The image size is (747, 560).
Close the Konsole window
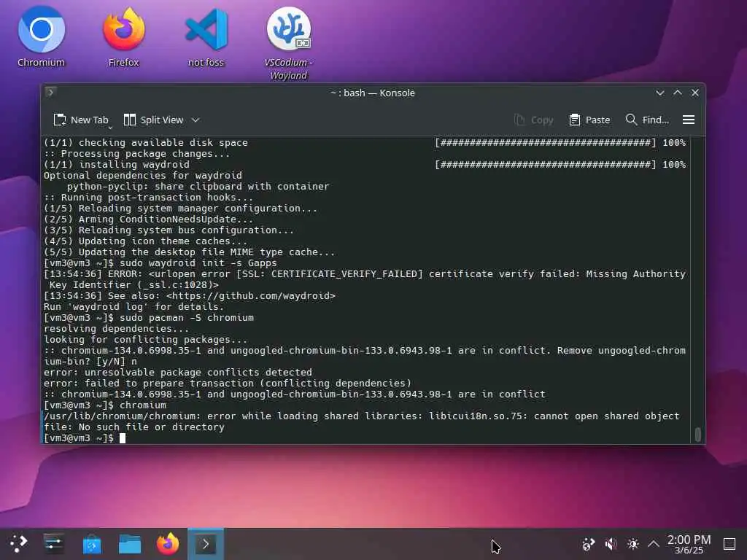point(695,93)
